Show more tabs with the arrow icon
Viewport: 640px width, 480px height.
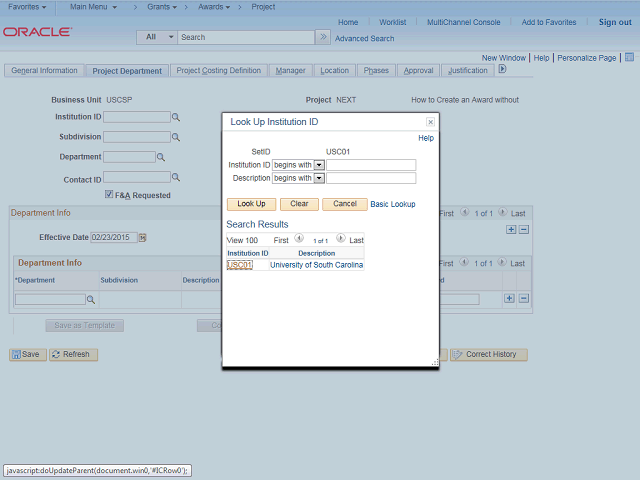pos(502,70)
